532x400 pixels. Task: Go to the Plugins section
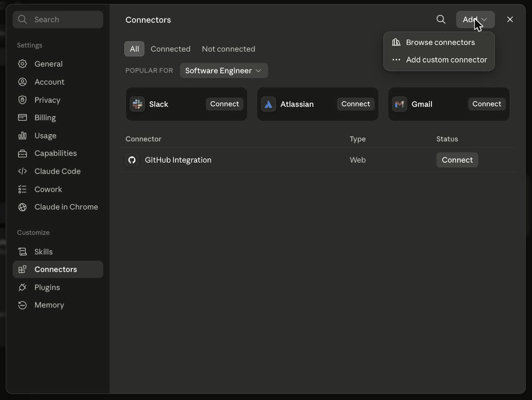(58, 287)
